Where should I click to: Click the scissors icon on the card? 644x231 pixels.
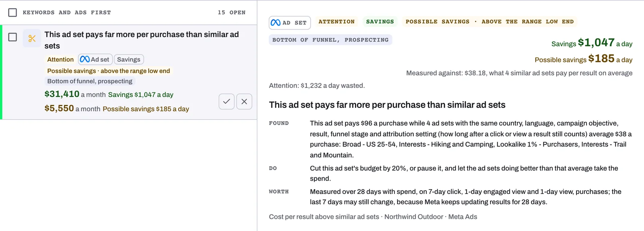pos(32,38)
